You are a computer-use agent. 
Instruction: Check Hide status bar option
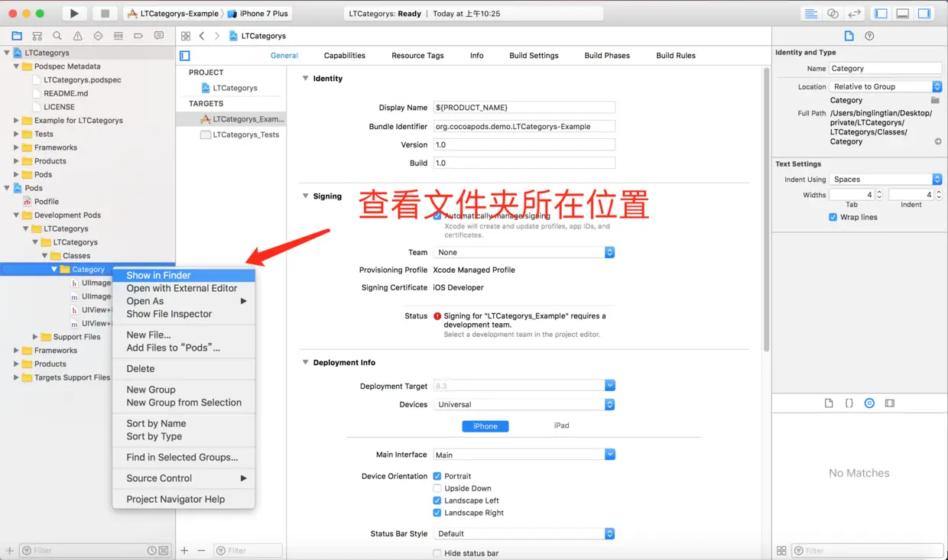click(437, 553)
